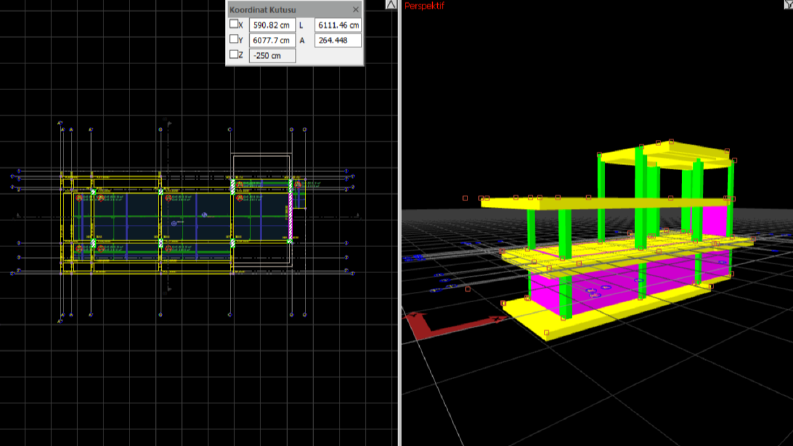Select the Perspektif view label
This screenshot has width=793, height=446.
coord(424,6)
